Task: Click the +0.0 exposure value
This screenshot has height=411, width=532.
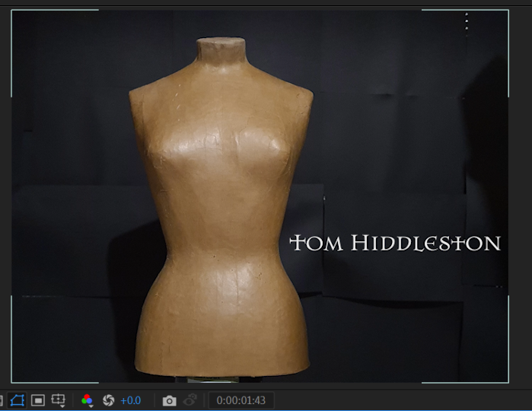Action: pos(131,401)
